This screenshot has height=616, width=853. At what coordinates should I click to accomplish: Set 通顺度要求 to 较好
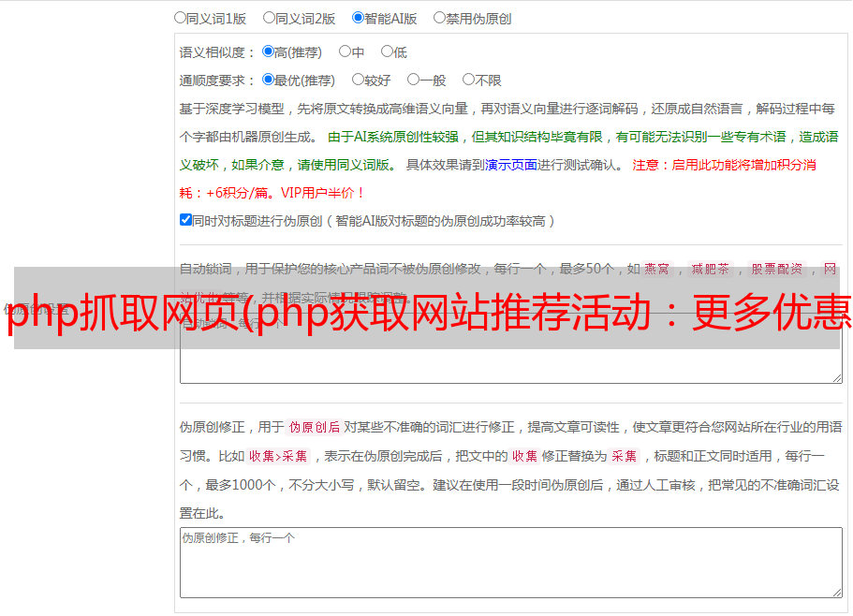[358, 80]
